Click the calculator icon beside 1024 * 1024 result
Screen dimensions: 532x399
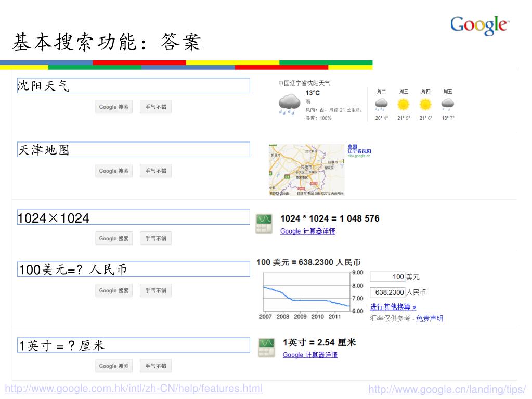point(264,224)
